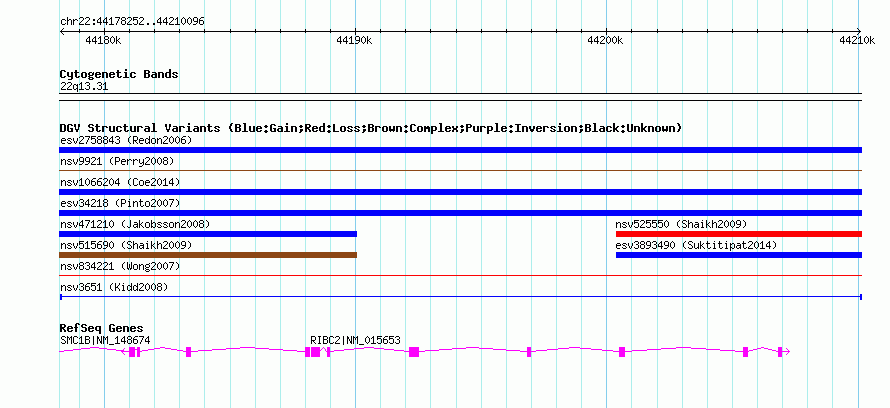Click the chr22:44178252..44210096 coordinates text
This screenshot has height=408, width=890.
132,22
